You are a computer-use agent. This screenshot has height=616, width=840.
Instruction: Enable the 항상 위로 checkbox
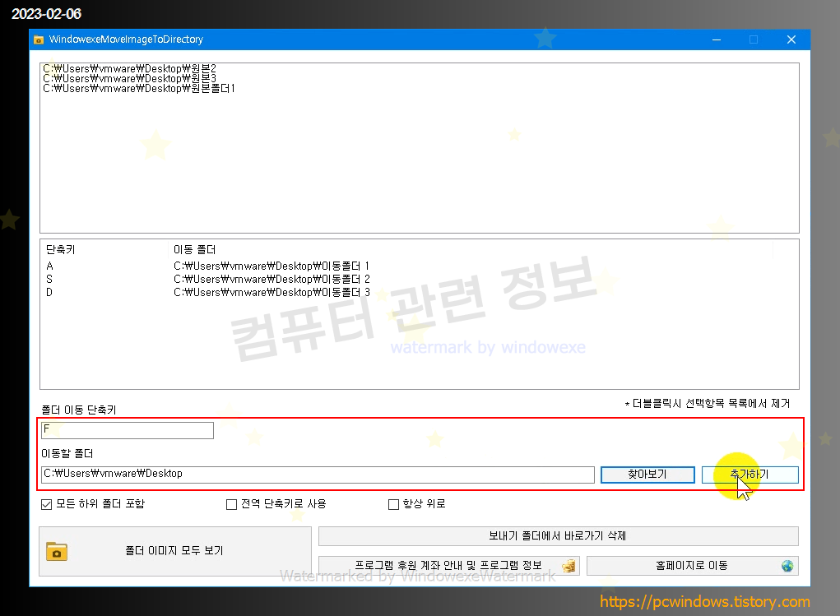pos(393,504)
